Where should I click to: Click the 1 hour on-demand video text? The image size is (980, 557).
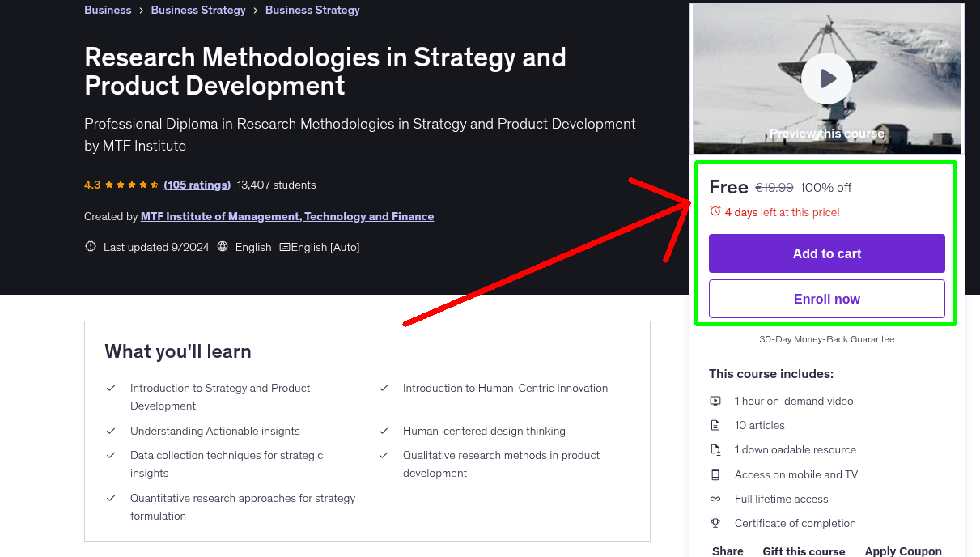click(x=794, y=401)
